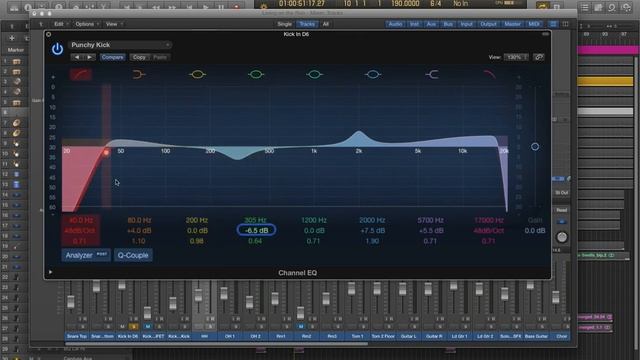The height and width of the screenshot is (360, 640).
Task: Toggle the Aux channel filter button
Action: [431, 24]
